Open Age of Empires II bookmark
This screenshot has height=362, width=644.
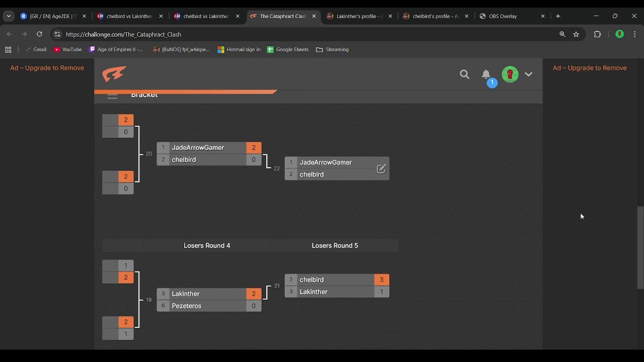coord(116,49)
